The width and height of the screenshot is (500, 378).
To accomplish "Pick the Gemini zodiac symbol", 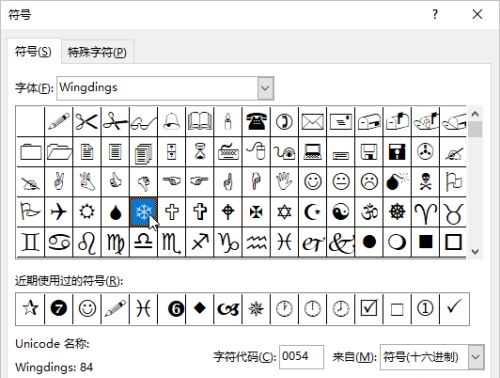I will click(30, 242).
